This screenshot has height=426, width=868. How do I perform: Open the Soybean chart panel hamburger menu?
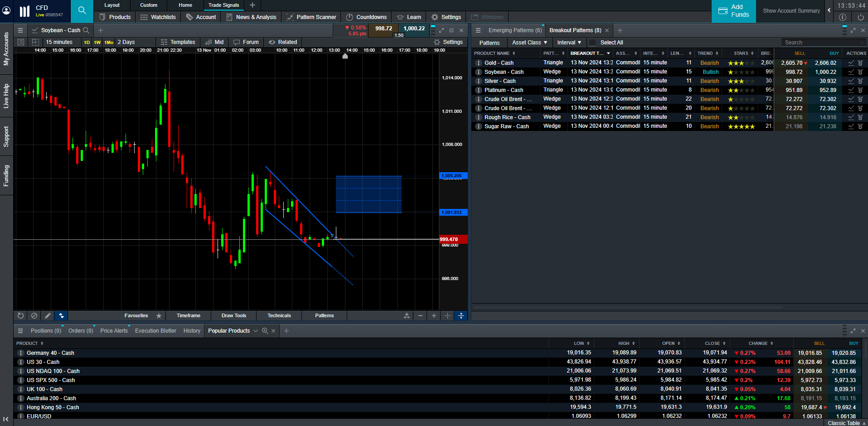coord(20,30)
